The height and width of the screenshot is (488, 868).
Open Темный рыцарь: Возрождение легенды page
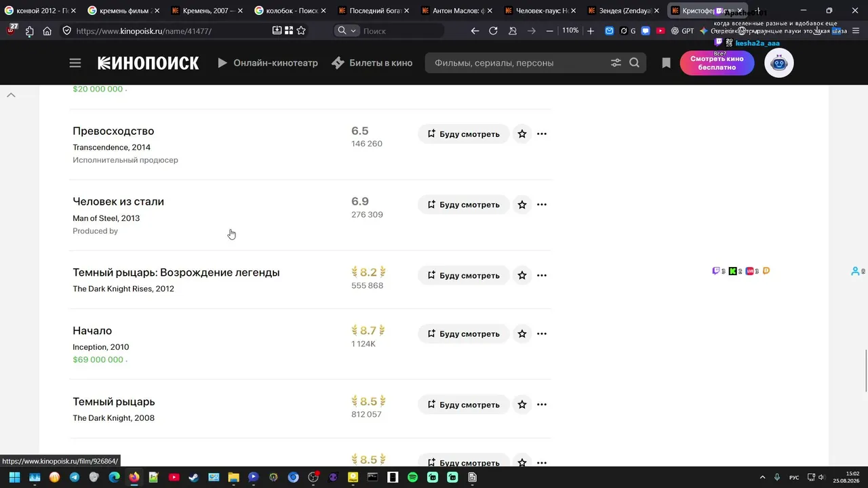point(176,272)
